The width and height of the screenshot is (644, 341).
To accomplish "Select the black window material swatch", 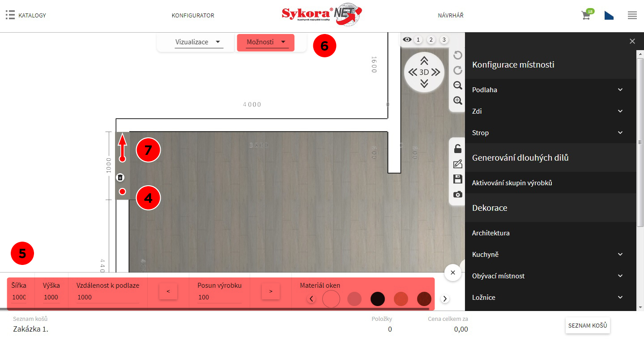I will (377, 299).
